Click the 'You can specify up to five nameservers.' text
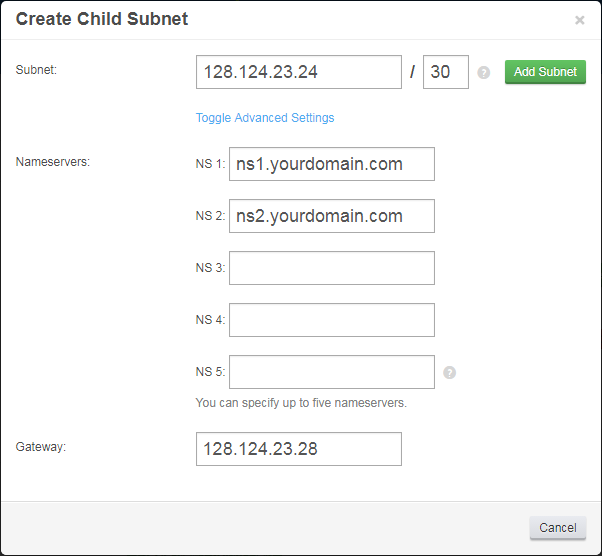This screenshot has height=556, width=602. click(x=301, y=403)
